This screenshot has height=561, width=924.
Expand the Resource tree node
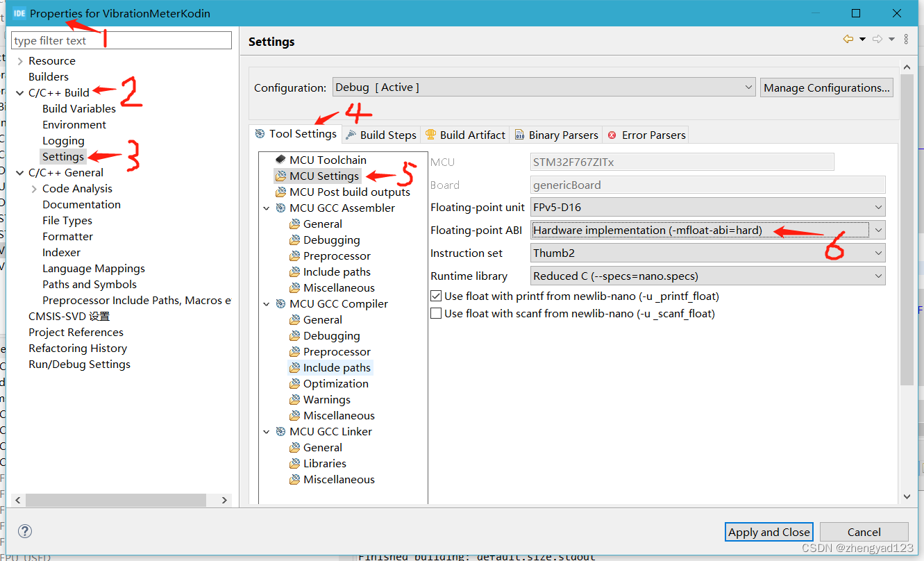pos(20,61)
